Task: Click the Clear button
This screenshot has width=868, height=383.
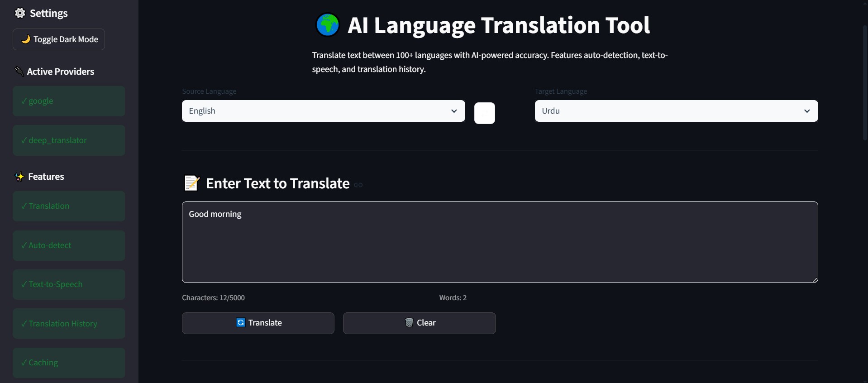Action: [x=419, y=323]
